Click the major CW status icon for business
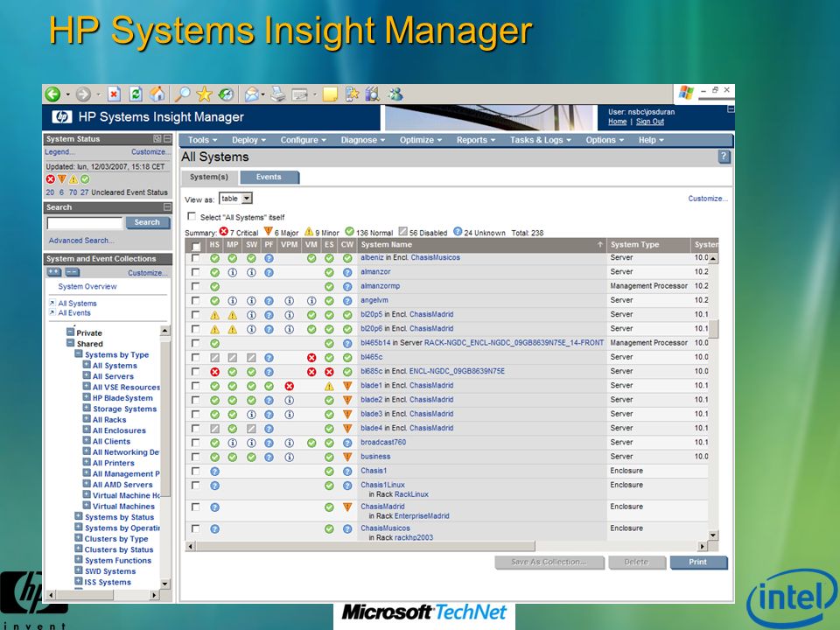Screen dimensions: 840x630 [x=347, y=457]
